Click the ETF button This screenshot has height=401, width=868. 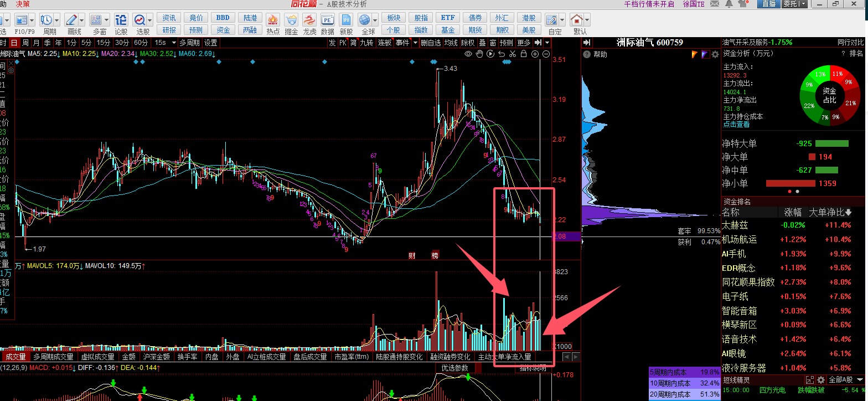[448, 18]
